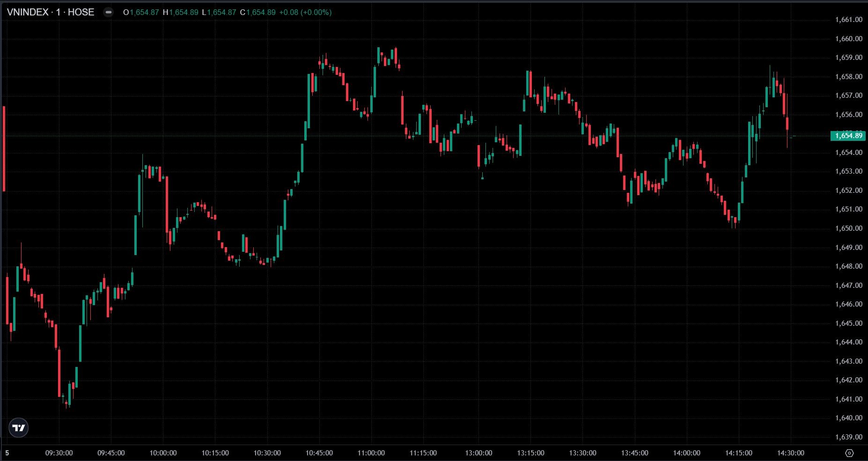The image size is (868, 461).
Task: Click the 13:00:00 time axis marker
Action: pos(478,453)
